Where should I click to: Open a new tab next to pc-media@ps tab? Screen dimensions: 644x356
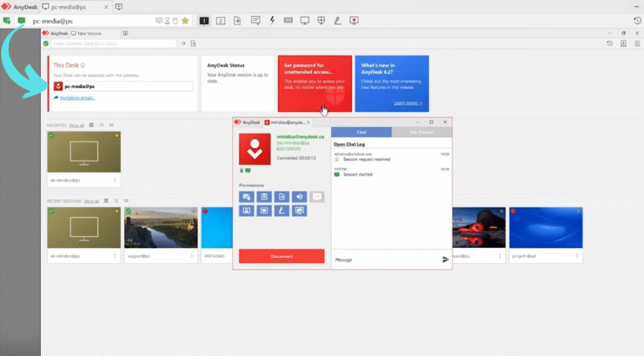[119, 6]
